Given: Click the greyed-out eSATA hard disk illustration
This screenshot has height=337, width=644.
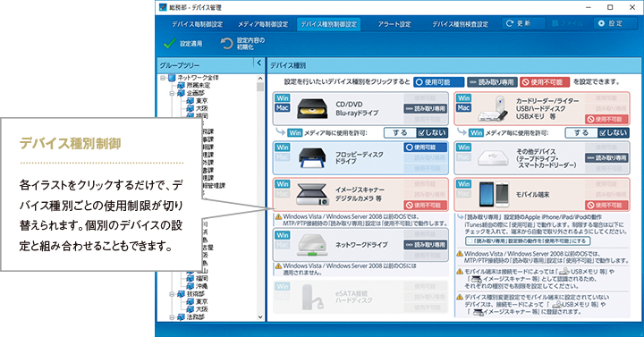Looking at the screenshot, I should coord(313,297).
